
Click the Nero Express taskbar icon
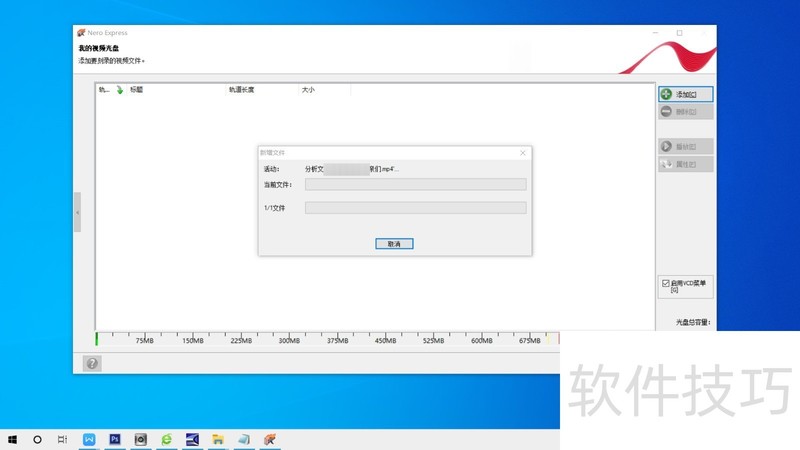coord(269,439)
